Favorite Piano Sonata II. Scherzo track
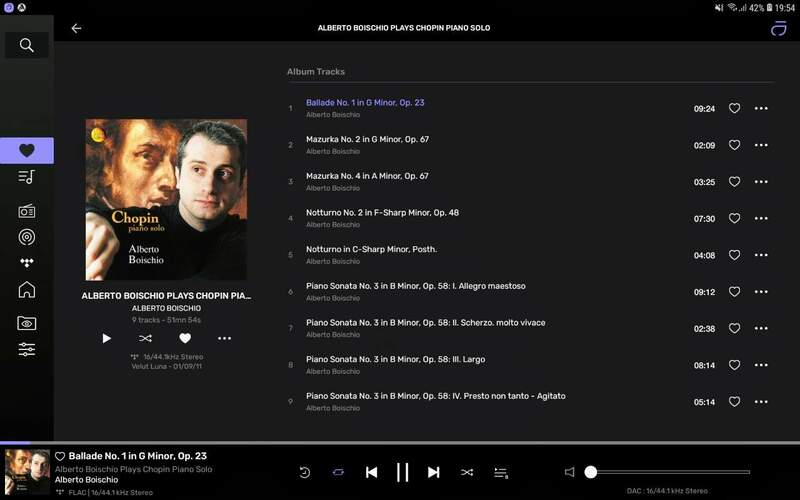The image size is (800, 500). pos(734,329)
